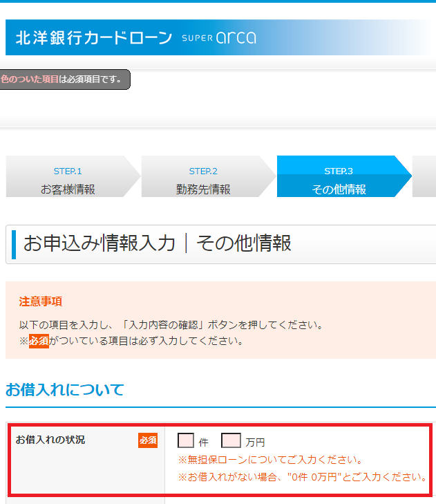Click the ※無担保ローンについてご入力ください note
The image size is (436, 504).
point(270,460)
